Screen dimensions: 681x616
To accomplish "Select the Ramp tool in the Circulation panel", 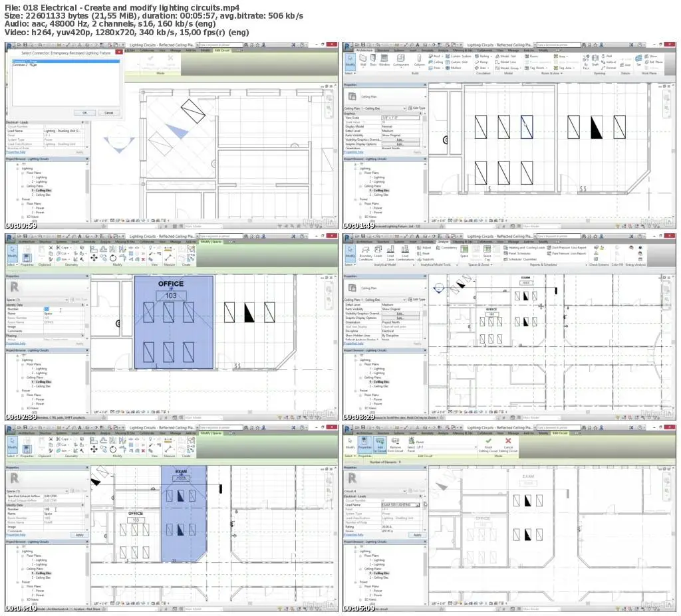I will point(481,62).
